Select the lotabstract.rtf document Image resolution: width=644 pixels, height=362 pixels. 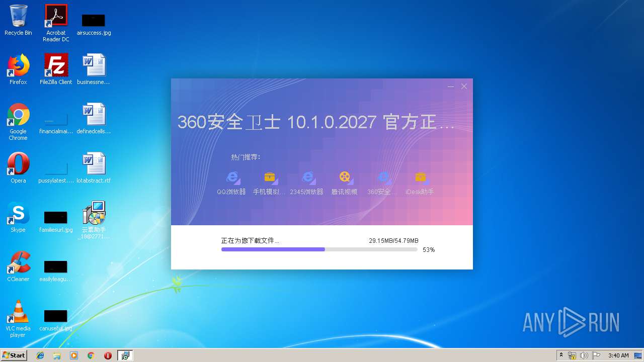tap(94, 168)
